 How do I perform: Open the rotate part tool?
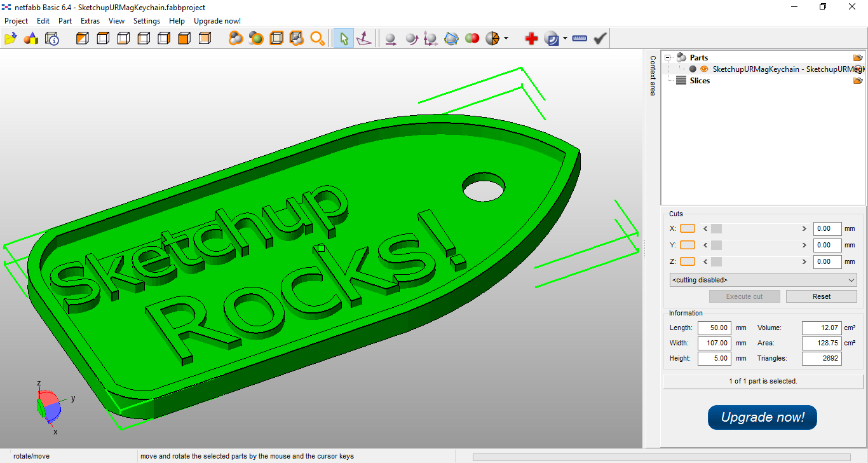click(411, 39)
